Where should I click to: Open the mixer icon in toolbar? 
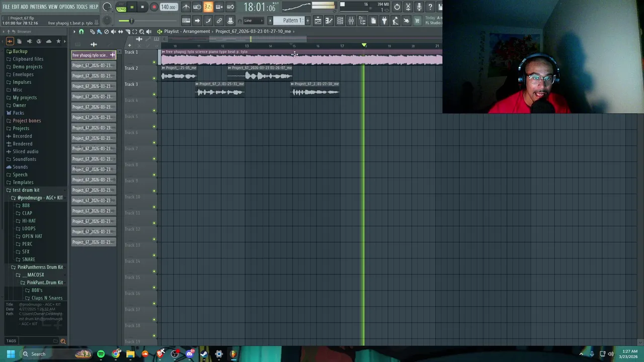pos(351,21)
